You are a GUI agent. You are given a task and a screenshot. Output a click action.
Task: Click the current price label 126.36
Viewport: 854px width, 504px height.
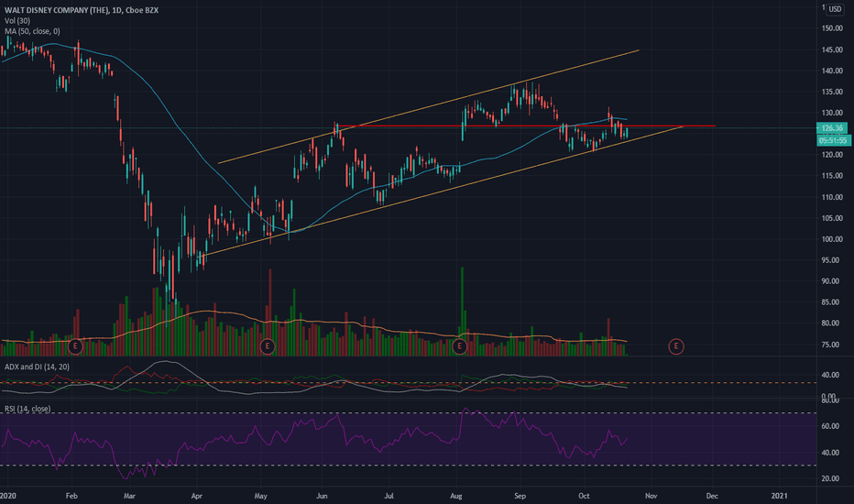pyautogui.click(x=832, y=128)
